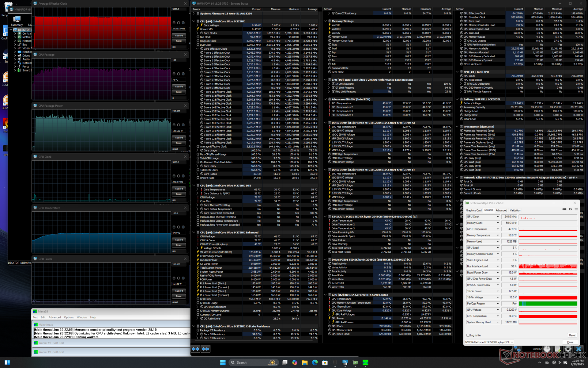Click the GPU-Z screenshot camera icon

click(x=564, y=209)
